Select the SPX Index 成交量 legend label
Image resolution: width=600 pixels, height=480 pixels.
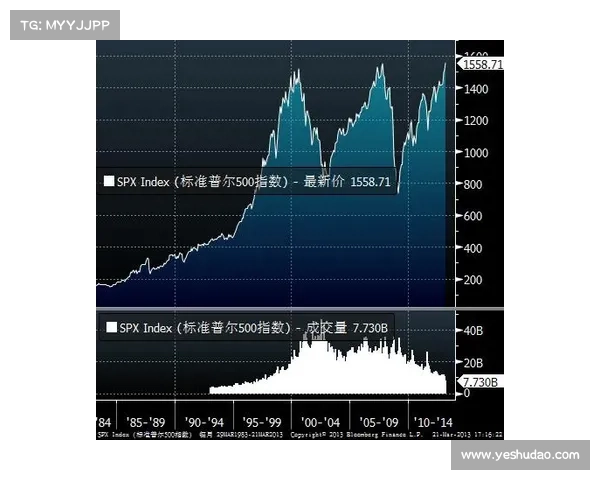pyautogui.click(x=253, y=328)
